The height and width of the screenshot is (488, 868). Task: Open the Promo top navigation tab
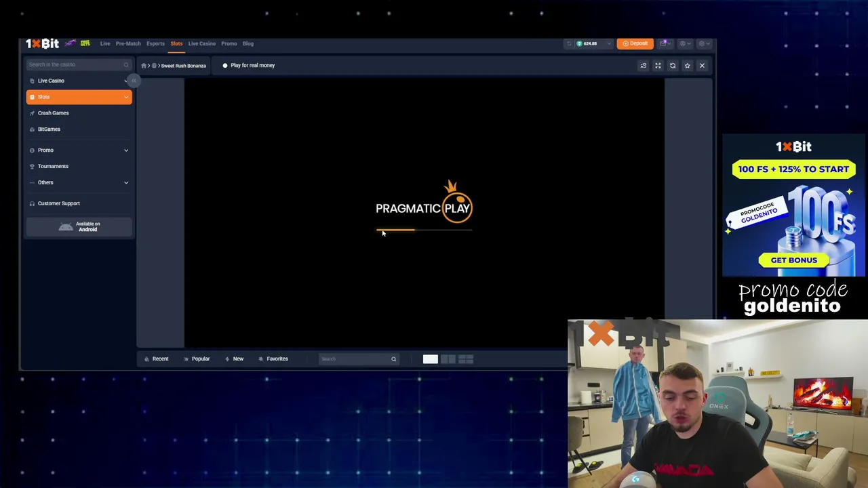229,43
